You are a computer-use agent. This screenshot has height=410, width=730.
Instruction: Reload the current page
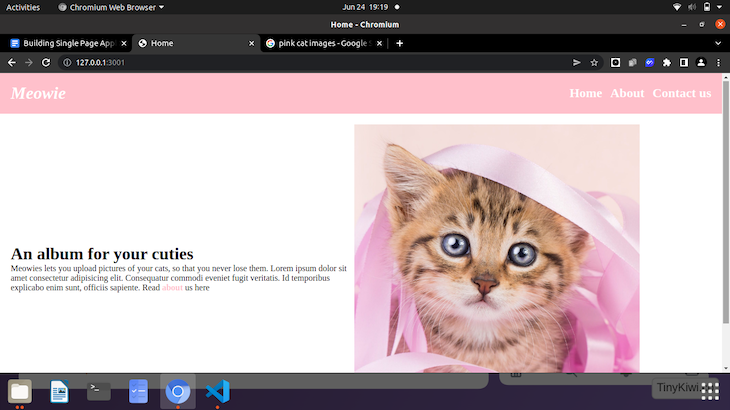(46, 62)
